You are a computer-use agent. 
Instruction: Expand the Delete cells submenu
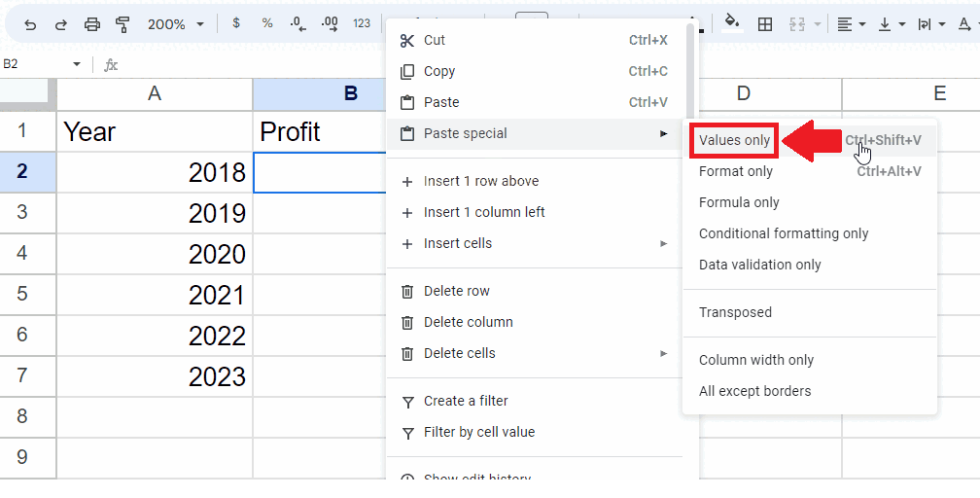[535, 353]
